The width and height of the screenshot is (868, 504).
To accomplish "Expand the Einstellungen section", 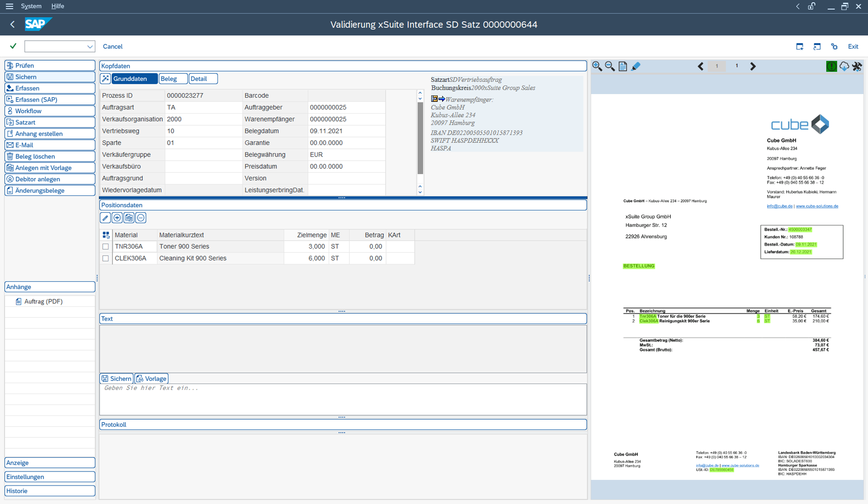I will (x=50, y=477).
